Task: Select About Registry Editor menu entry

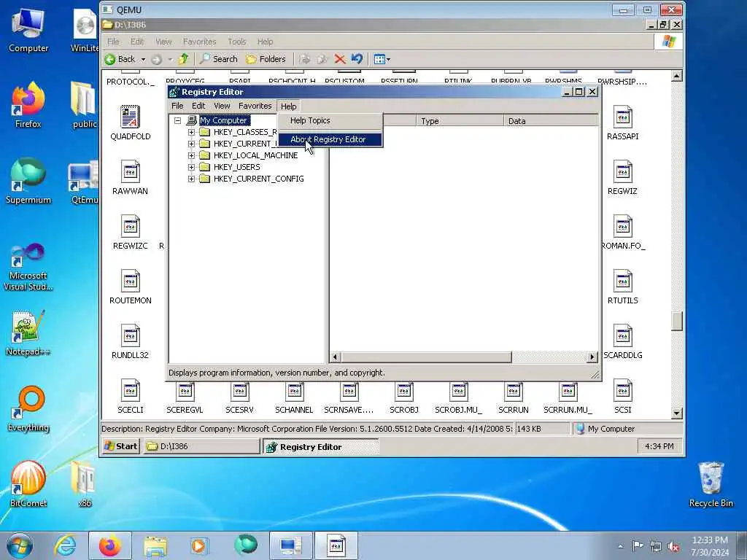Action: click(x=330, y=139)
